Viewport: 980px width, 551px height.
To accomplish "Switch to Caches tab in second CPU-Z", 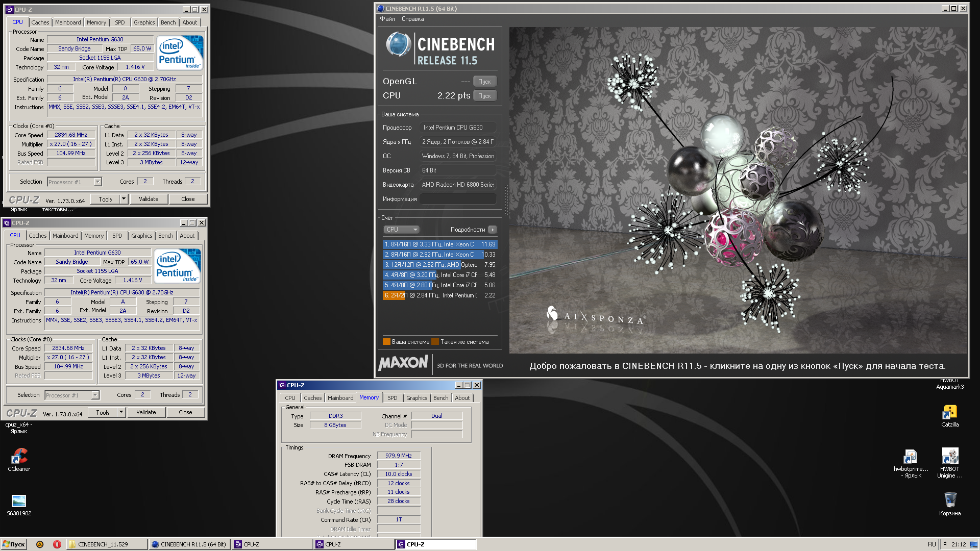I will 38,236.
